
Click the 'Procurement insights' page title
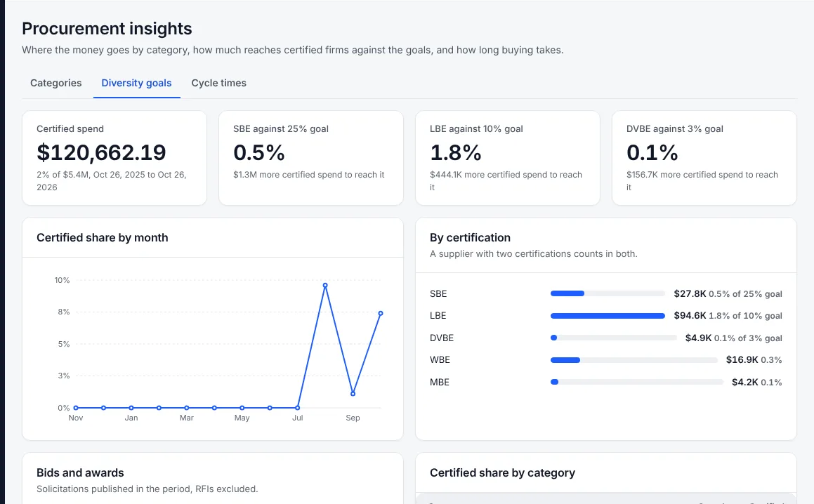(x=107, y=29)
